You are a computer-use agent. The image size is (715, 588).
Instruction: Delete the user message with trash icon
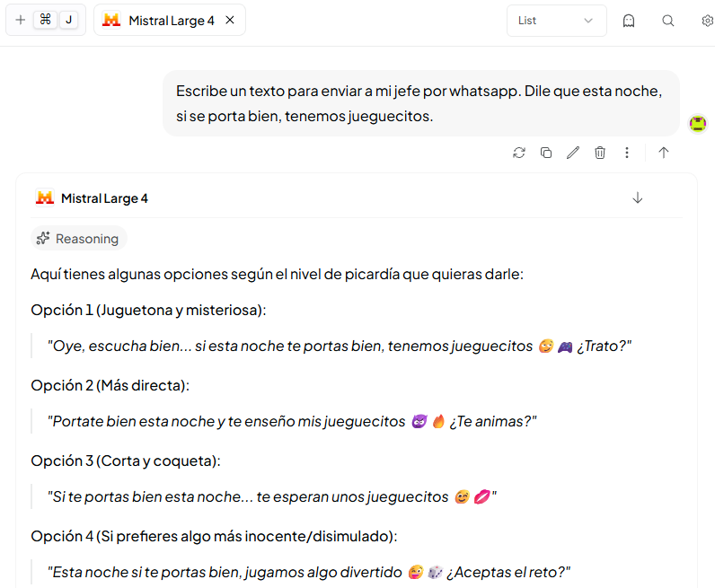[x=600, y=153]
